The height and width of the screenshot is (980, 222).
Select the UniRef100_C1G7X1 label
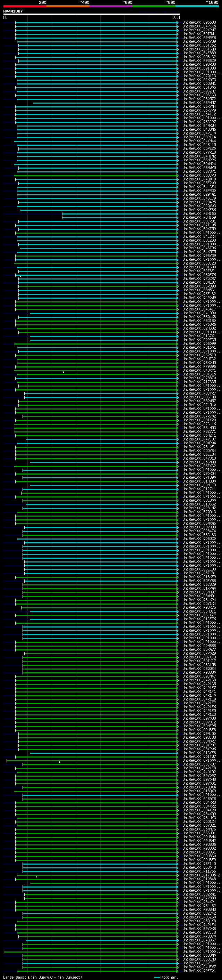pyautogui.click(x=199, y=336)
